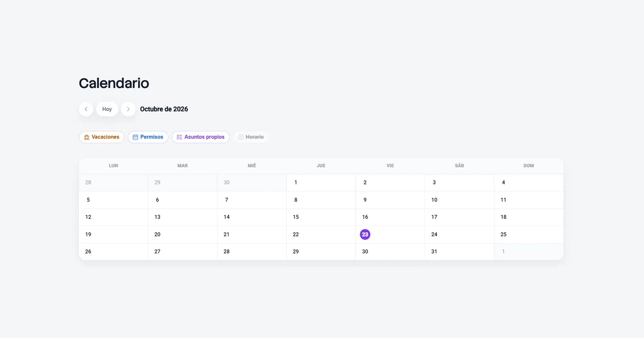Select day 14 in the calendar
The width and height of the screenshot is (644, 338).
coord(252,217)
